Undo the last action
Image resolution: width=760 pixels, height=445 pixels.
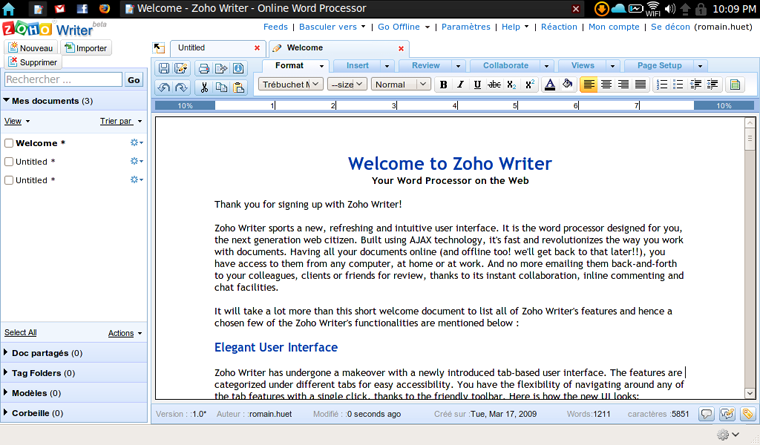[x=164, y=87]
